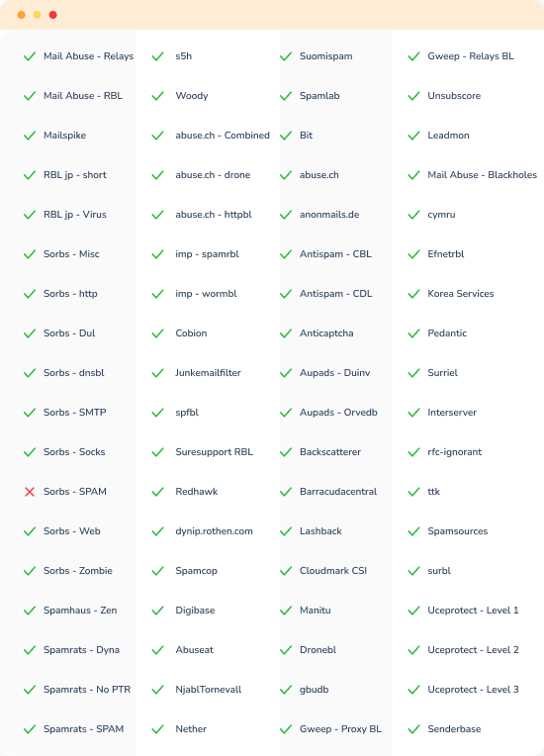Click the green check next to Spamcop

tap(158, 571)
